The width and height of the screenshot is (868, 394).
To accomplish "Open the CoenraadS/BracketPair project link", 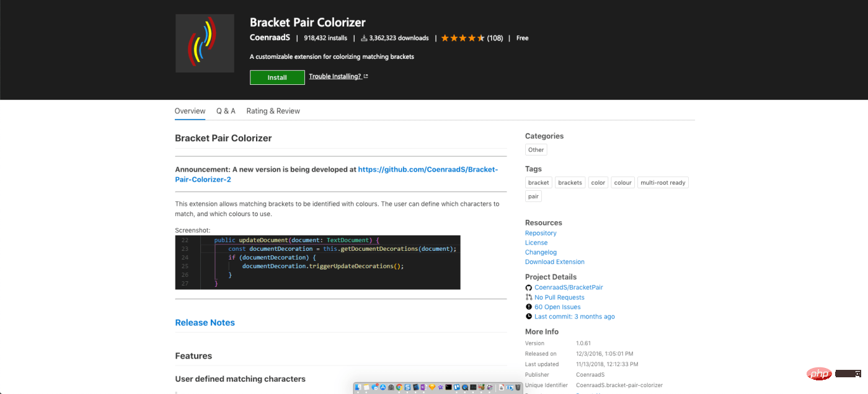I will [569, 287].
